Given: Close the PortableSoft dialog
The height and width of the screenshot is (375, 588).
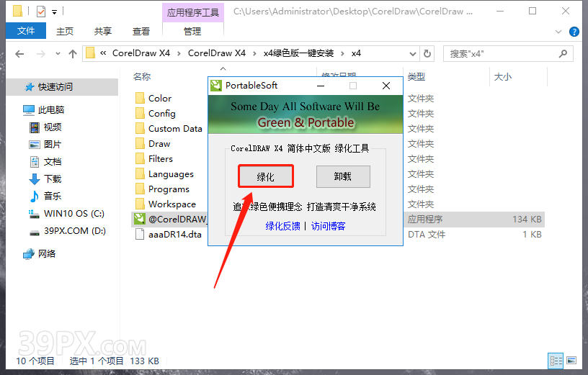Looking at the screenshot, I should (x=386, y=86).
